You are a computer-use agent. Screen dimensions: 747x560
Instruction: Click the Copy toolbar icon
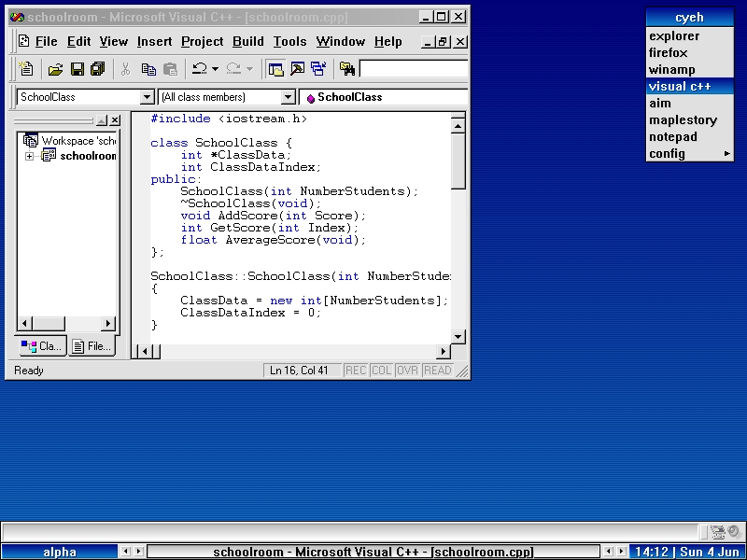point(148,69)
